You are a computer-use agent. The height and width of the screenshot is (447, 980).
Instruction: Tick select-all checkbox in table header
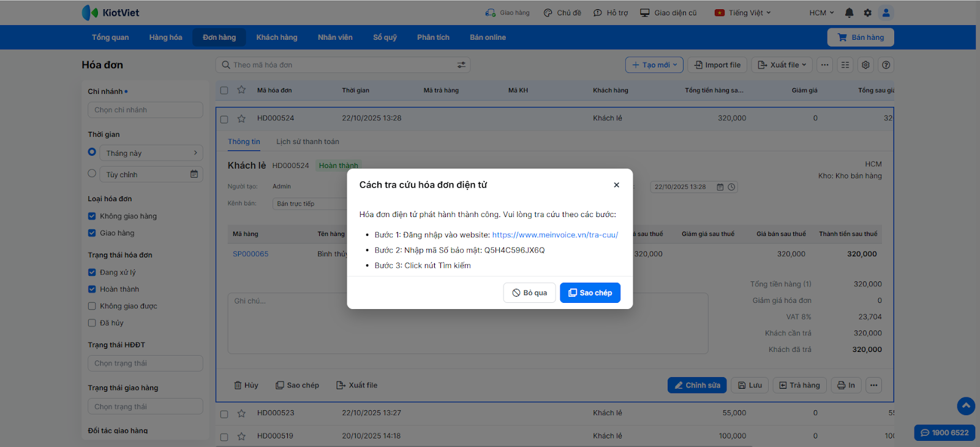224,91
